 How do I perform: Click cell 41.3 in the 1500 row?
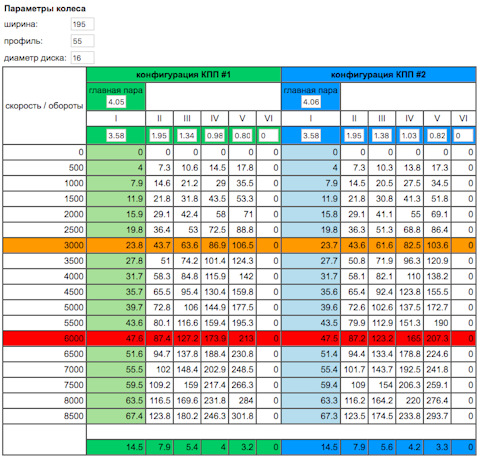click(x=410, y=199)
